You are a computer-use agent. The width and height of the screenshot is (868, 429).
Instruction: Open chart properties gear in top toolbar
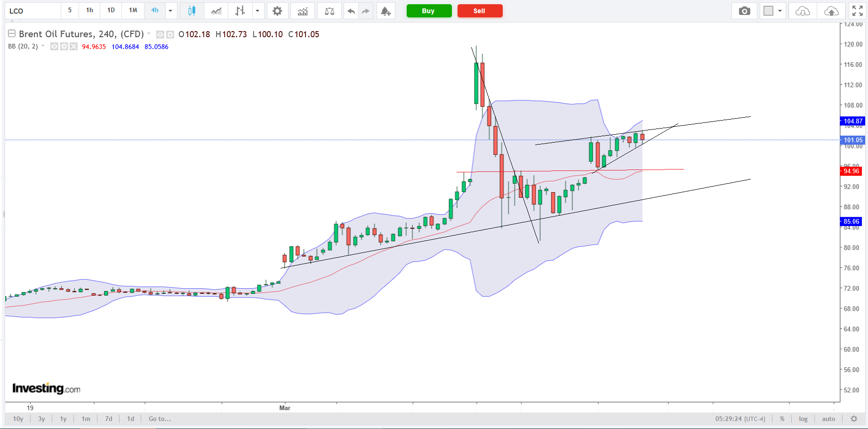point(277,11)
